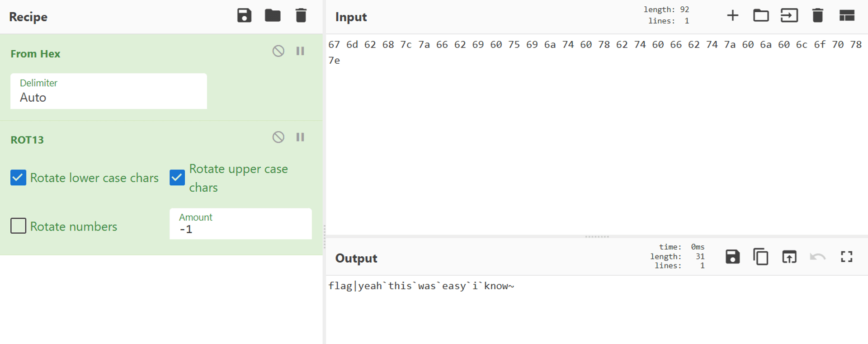Click the output time 0ms stat
This screenshot has width=868, height=344.
tap(682, 247)
